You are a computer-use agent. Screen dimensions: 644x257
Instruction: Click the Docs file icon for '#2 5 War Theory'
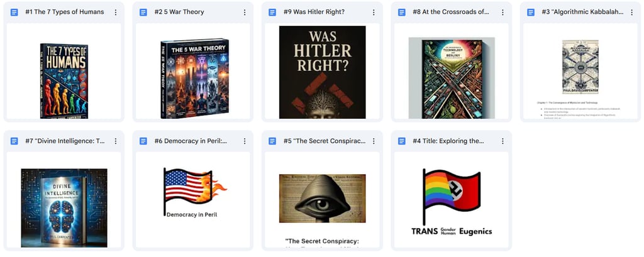pos(143,13)
